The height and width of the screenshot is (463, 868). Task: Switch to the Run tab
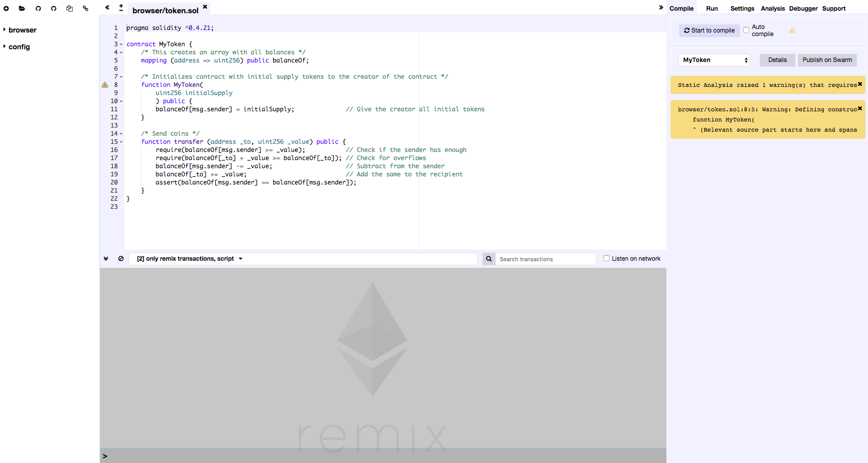point(712,9)
